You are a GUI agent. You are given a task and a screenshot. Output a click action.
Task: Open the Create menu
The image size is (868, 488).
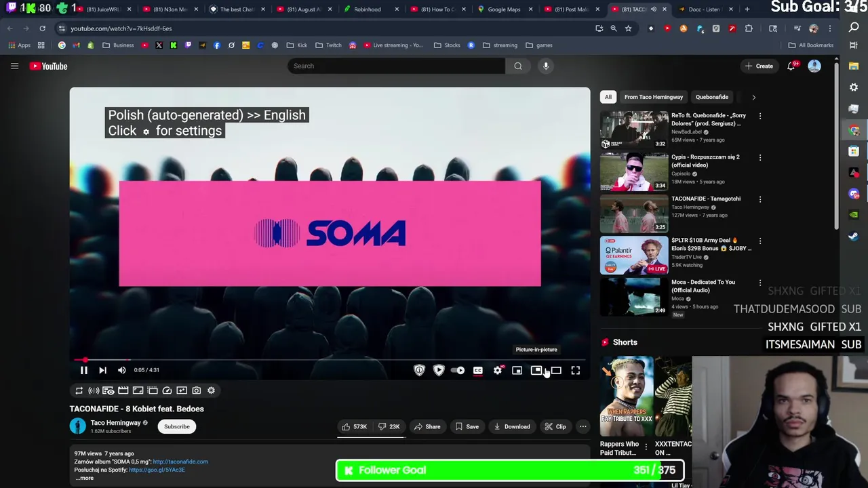[x=759, y=66]
